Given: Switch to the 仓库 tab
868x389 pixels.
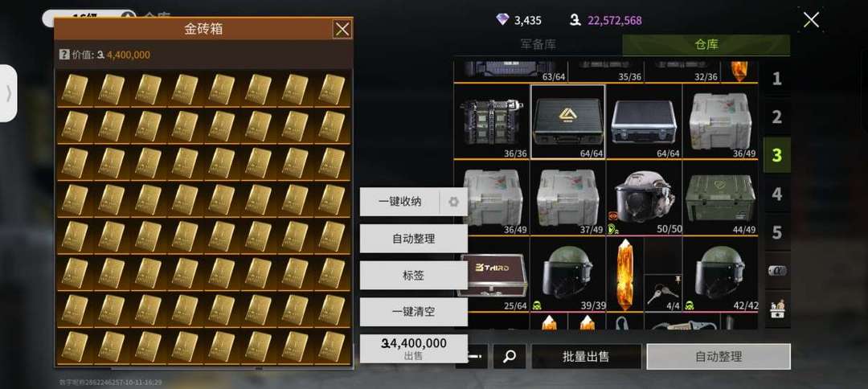Looking at the screenshot, I should (706, 45).
